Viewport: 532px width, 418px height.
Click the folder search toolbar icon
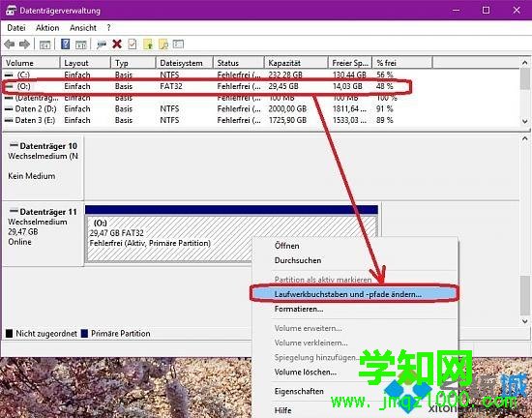pyautogui.click(x=163, y=45)
